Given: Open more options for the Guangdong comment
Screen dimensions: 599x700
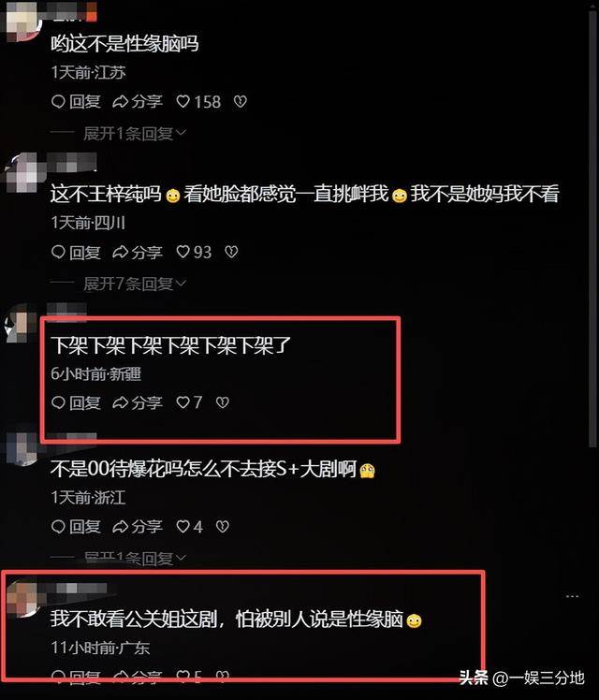Looking at the screenshot, I should tap(572, 596).
